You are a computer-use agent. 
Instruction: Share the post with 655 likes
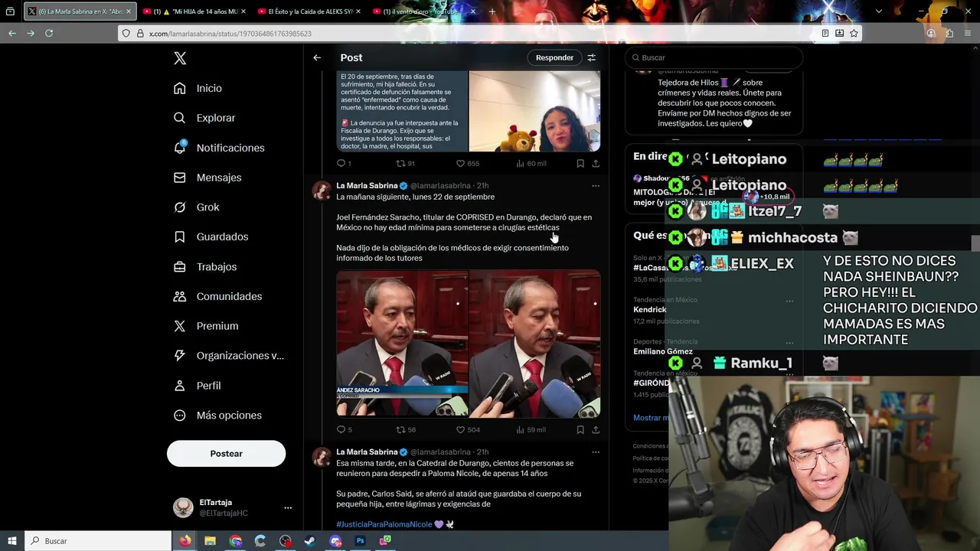click(x=596, y=163)
